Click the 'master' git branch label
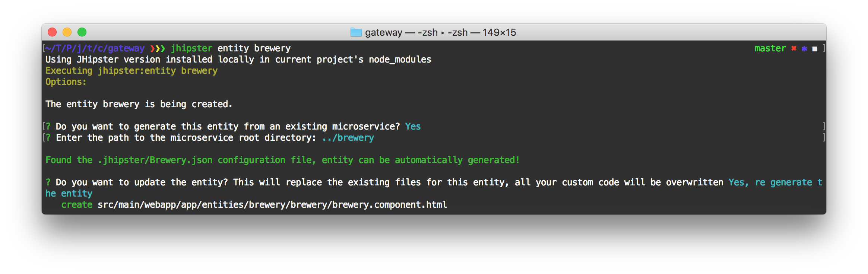The height and width of the screenshot is (274, 868). click(x=770, y=48)
